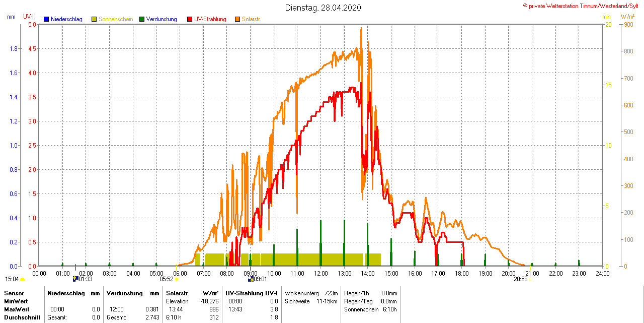Click the Verdunstung legend label
644x323 pixels.
[x=162, y=19]
